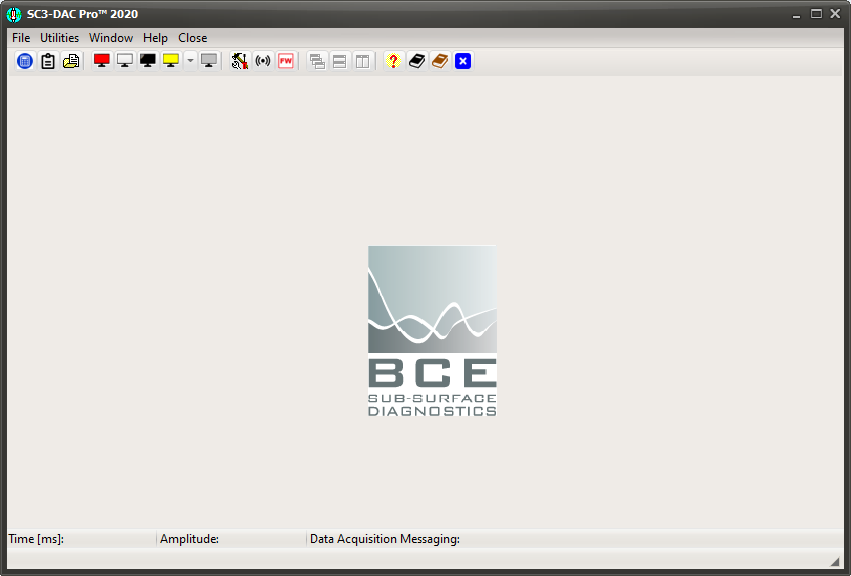
Task: Minimize the SC3-DAC Pro window
Action: coord(796,15)
